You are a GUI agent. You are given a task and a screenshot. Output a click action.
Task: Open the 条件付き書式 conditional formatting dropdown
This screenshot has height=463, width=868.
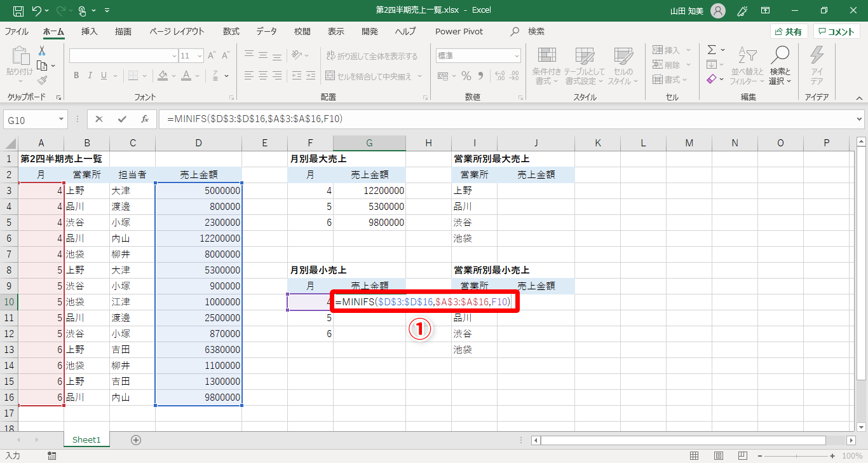[x=546, y=66]
